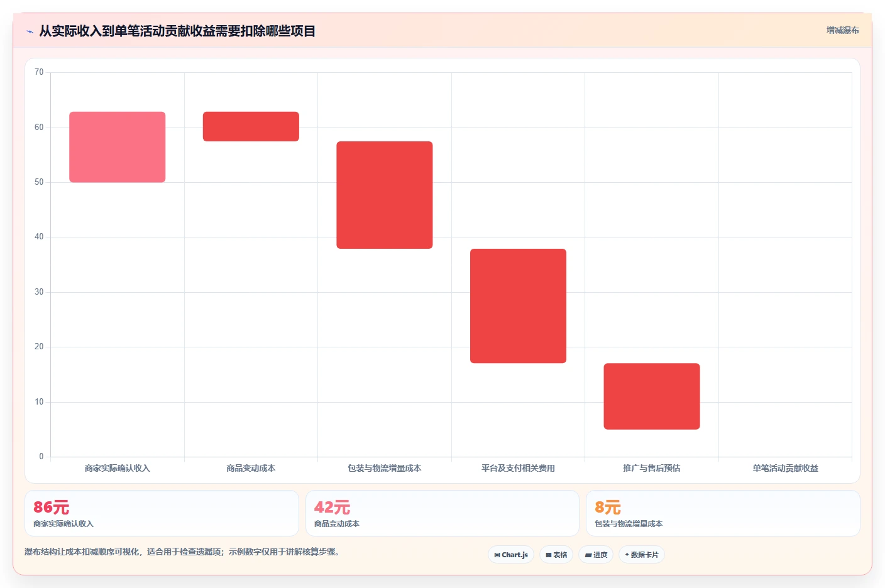Click the red 推广与售后预估 waterfall bar

click(x=652, y=396)
